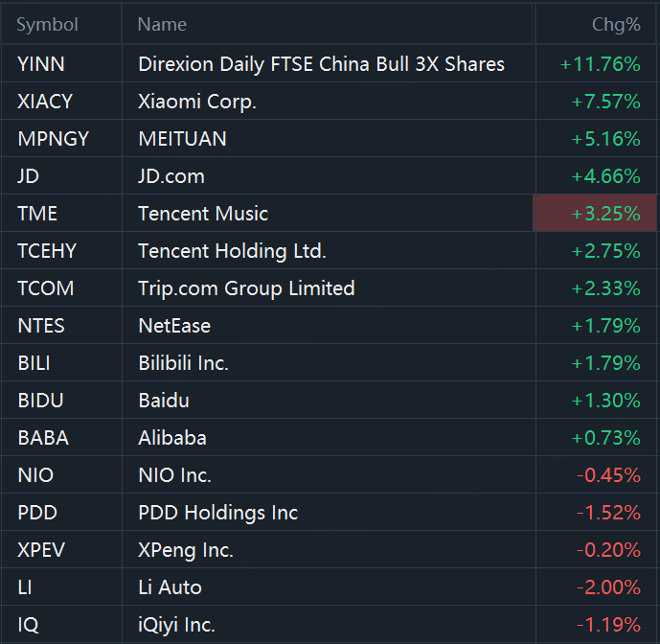
Task: Sort by Symbol column header
Action: pyautogui.click(x=47, y=25)
